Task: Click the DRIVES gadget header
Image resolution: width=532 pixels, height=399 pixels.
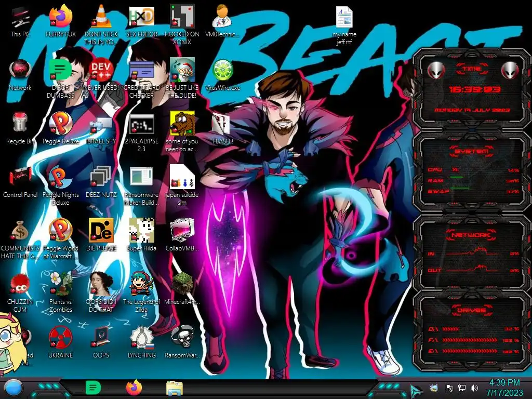Action: [x=471, y=310]
